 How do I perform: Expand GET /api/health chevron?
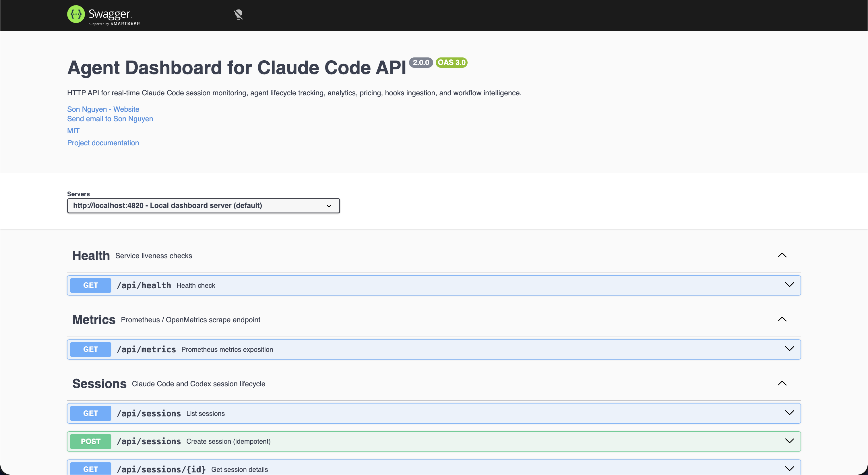(789, 285)
